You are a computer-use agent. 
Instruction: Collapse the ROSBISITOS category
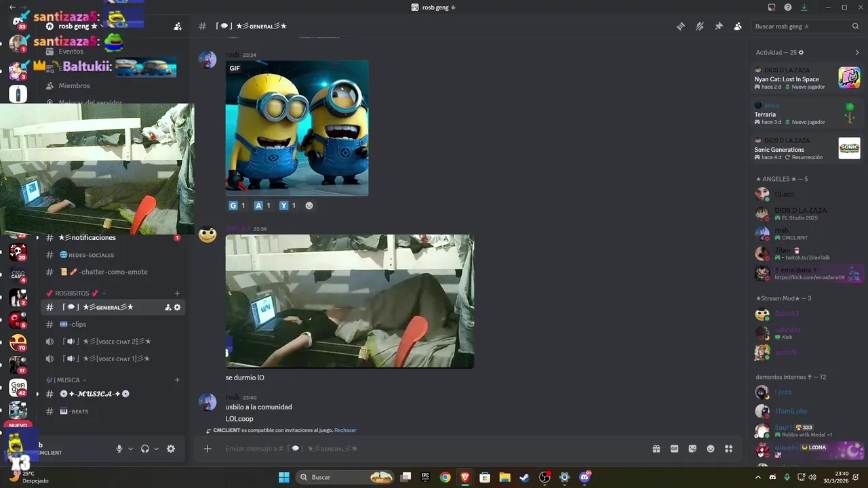(76, 293)
